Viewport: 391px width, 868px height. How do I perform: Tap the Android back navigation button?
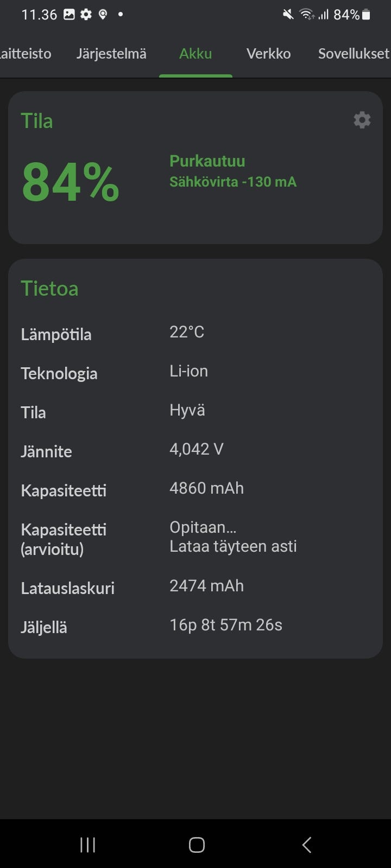307,844
